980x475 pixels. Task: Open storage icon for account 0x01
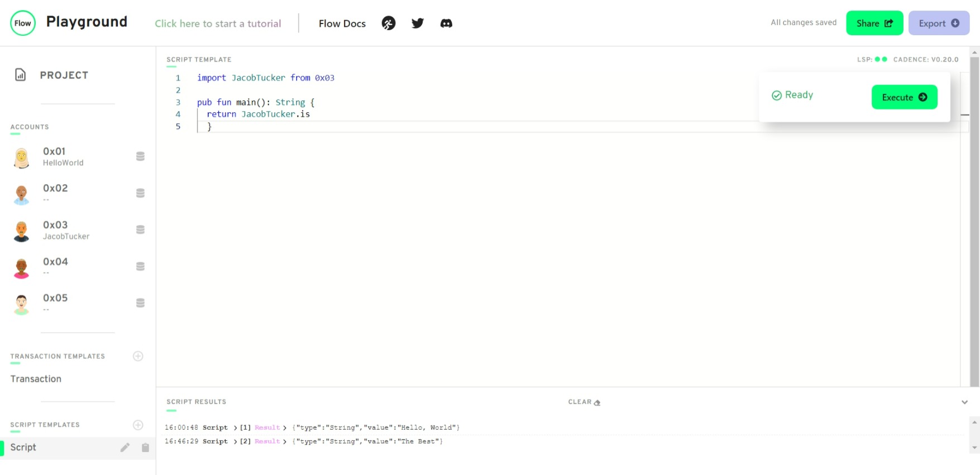point(141,156)
